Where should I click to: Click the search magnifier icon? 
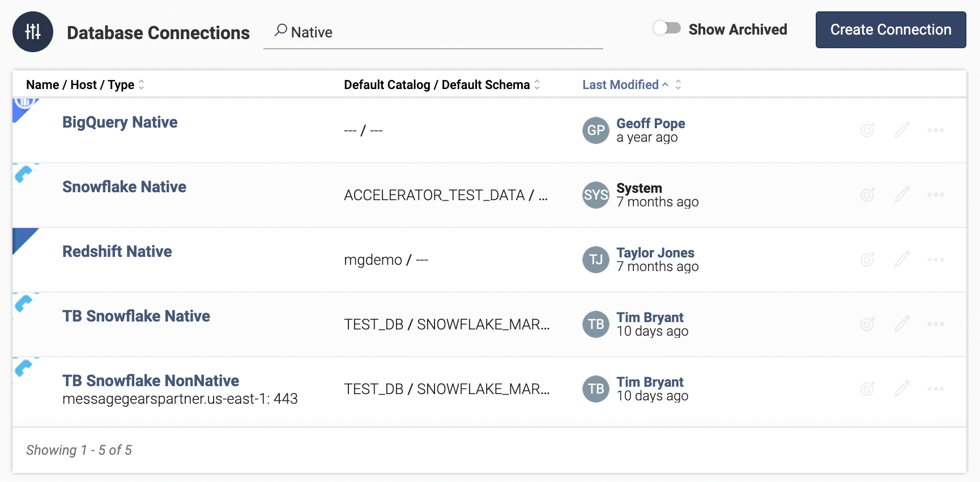coord(280,31)
